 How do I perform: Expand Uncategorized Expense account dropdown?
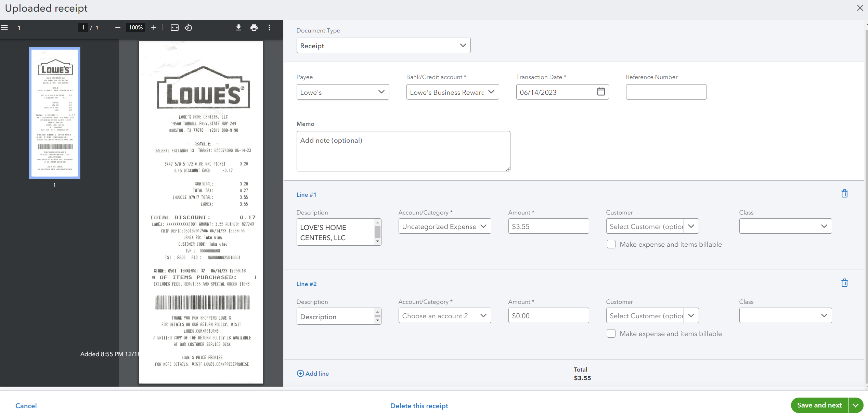[x=483, y=226]
